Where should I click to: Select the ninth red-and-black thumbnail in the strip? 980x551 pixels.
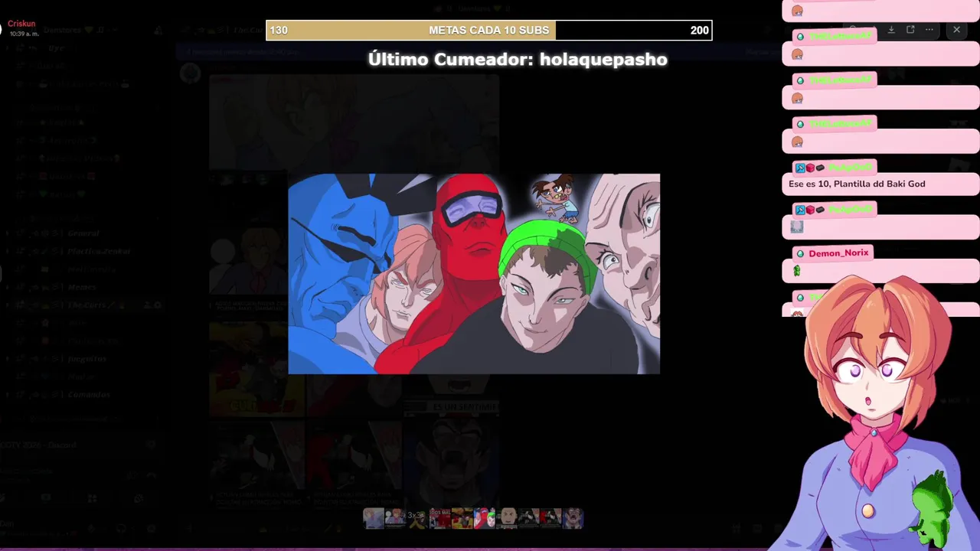point(550,518)
